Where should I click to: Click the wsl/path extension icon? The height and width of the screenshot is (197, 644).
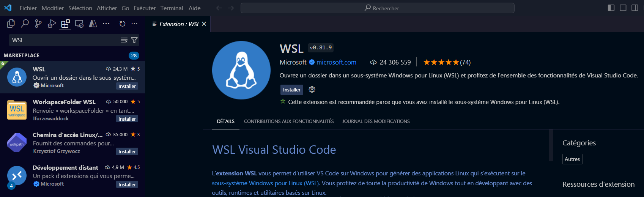(x=17, y=143)
